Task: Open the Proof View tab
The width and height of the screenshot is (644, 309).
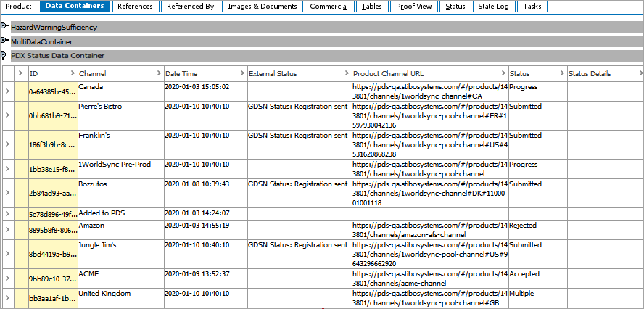Action: point(414,7)
